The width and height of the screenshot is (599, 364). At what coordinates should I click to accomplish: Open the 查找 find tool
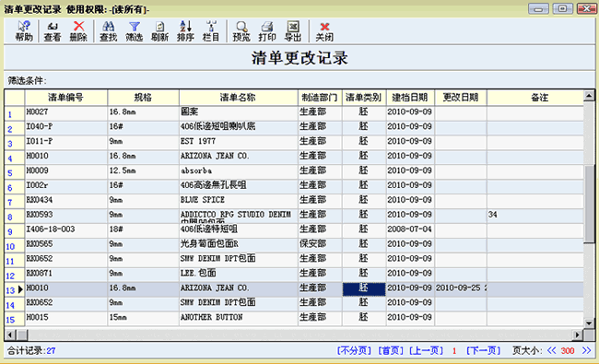pyautogui.click(x=108, y=31)
